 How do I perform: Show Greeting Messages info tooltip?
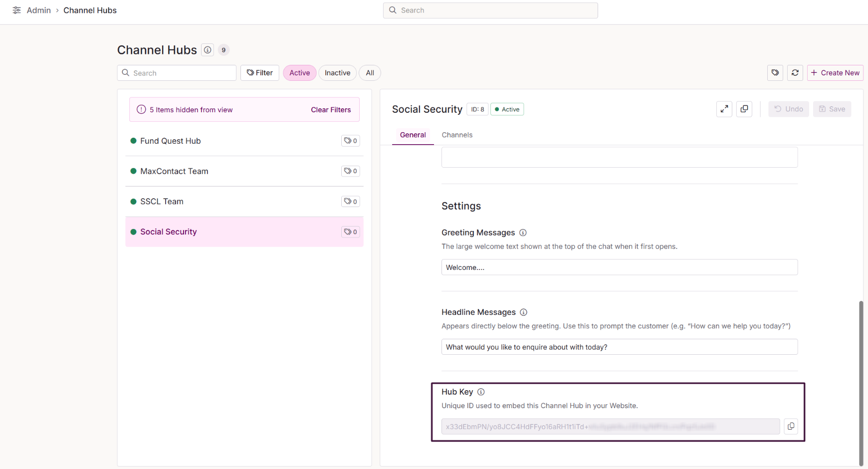[523, 233]
